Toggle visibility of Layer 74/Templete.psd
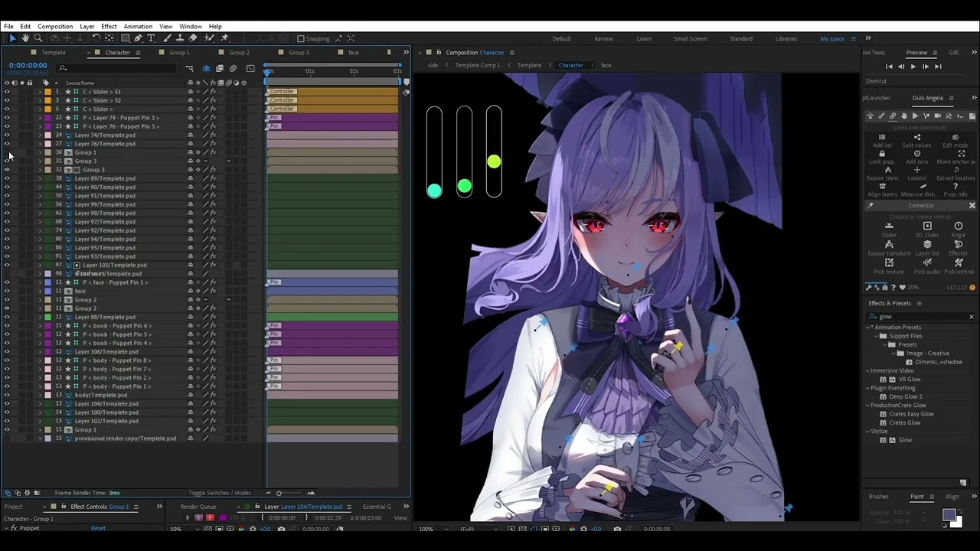This screenshot has height=551, width=980. tap(7, 135)
